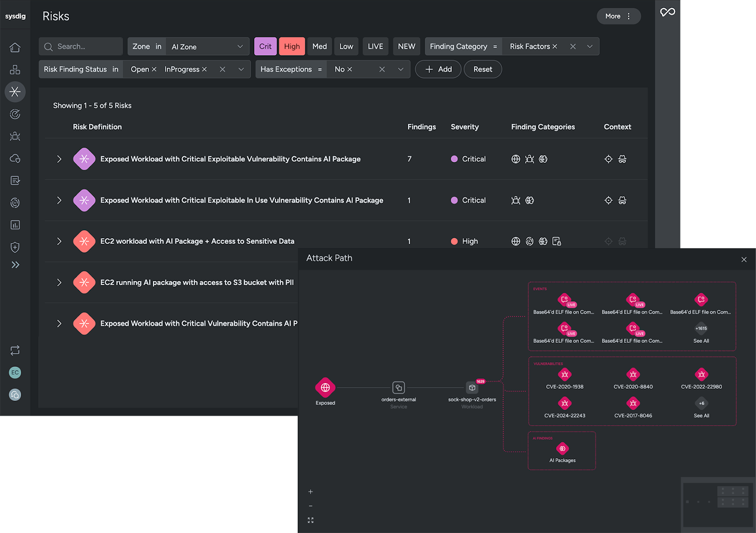Toggle the Crit severity filter

click(265, 46)
